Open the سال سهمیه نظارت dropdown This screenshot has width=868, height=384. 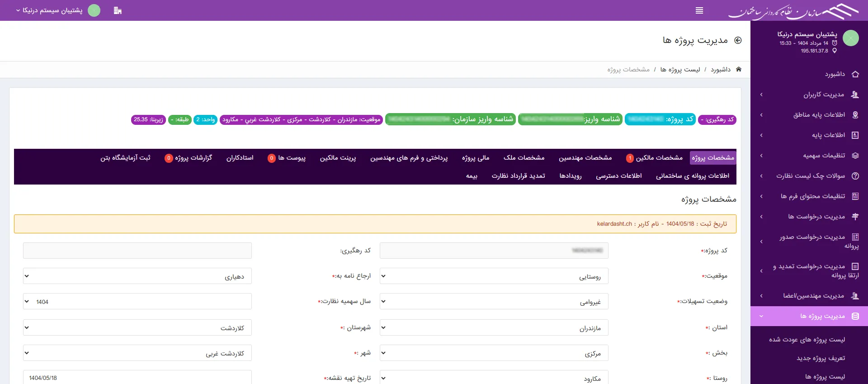tap(137, 301)
